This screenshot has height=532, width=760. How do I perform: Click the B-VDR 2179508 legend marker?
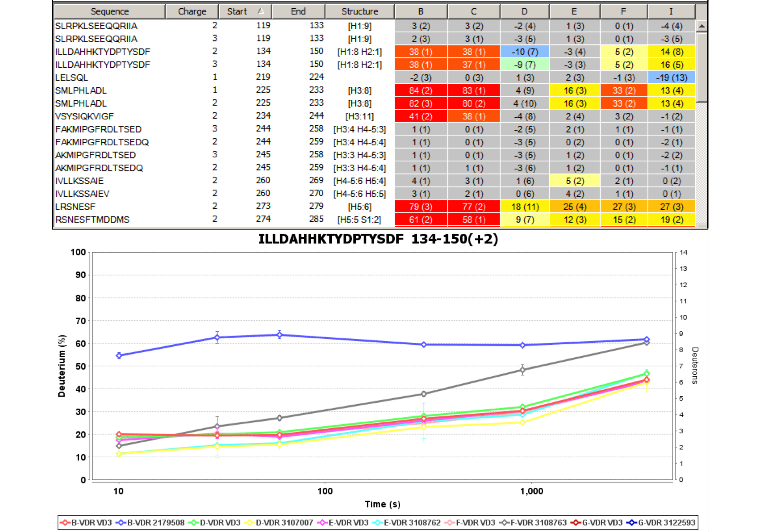[121, 523]
